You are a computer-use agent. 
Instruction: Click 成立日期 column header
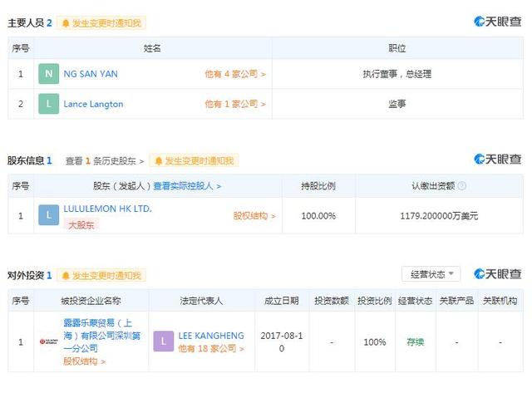pyautogui.click(x=282, y=301)
